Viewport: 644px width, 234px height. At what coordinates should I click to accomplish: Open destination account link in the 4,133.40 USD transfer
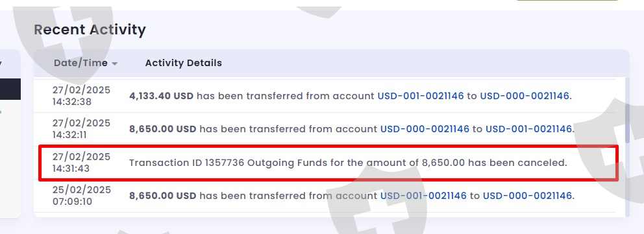pyautogui.click(x=525, y=96)
